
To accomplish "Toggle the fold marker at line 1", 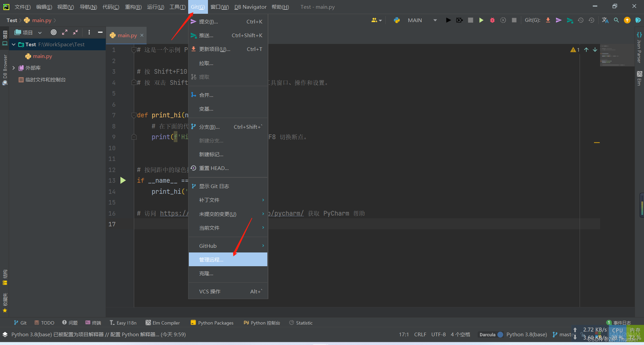I will pos(134,50).
